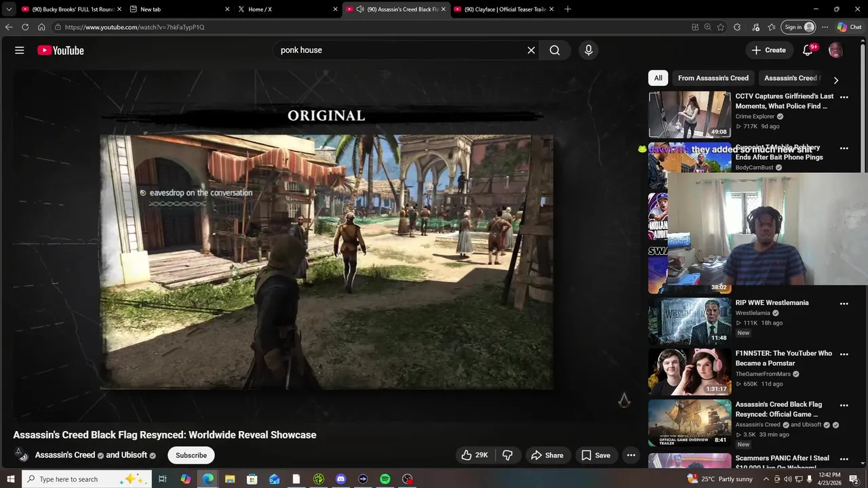Open F1NN5TER YouTuber video thumbnail
The width and height of the screenshot is (868, 488).
(690, 372)
